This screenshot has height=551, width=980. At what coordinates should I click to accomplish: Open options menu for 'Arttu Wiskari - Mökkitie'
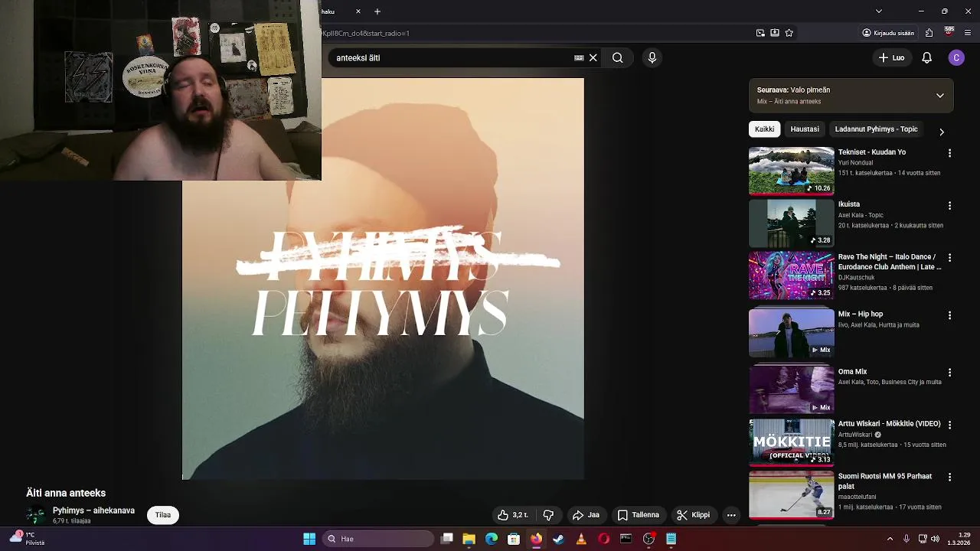949,425
